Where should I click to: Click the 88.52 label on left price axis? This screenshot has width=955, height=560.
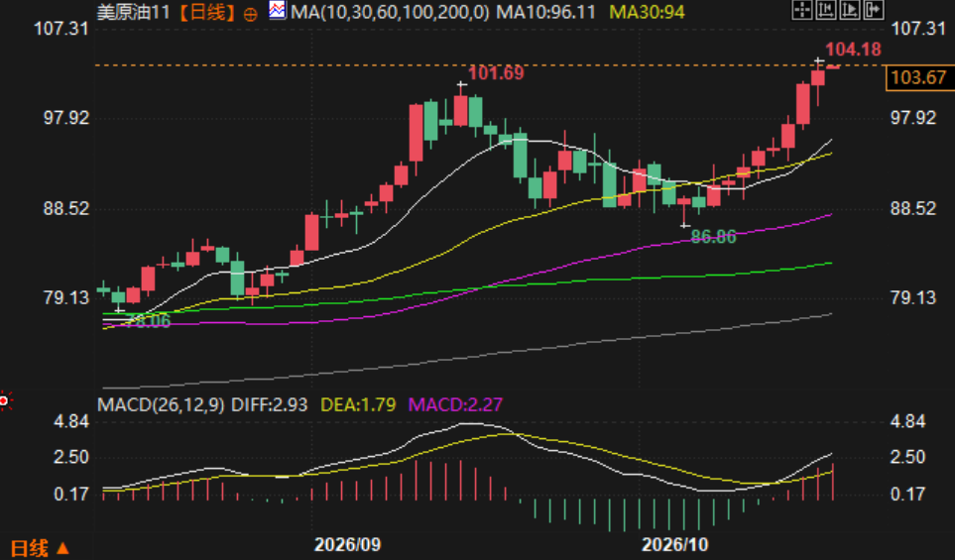65,209
